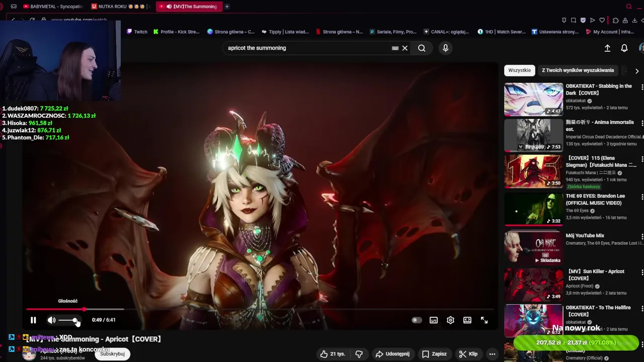The width and height of the screenshot is (644, 362).
Task: Open THE 69 EYES Brandon Lee thumbnail
Action: tap(534, 209)
